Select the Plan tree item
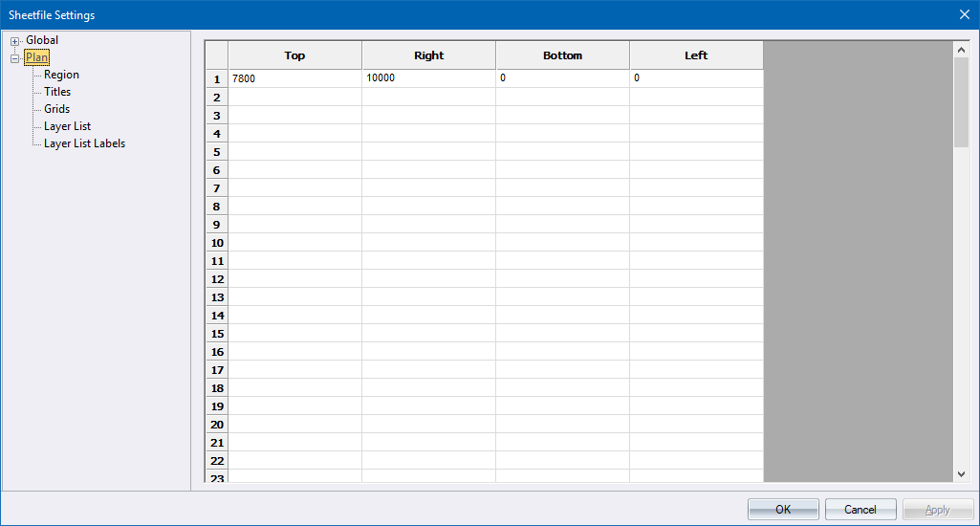The image size is (980, 526). 37,57
